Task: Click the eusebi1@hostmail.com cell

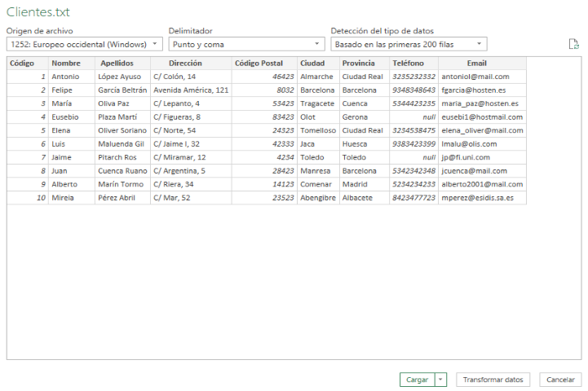Action: 482,117
